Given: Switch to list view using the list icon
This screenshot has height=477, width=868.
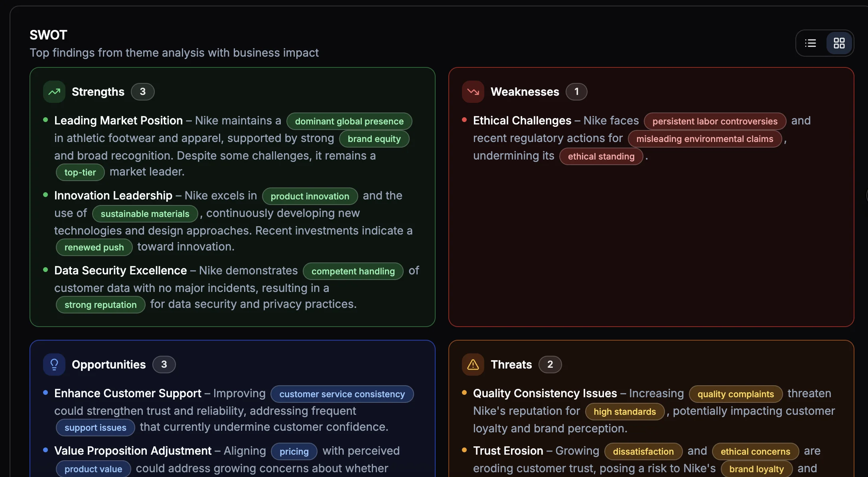Looking at the screenshot, I should click(810, 43).
